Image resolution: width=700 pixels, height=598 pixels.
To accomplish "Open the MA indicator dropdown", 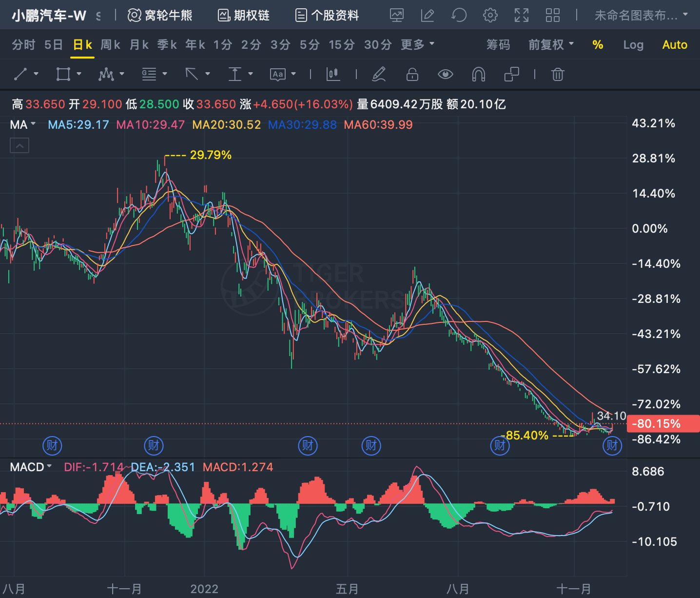I will (23, 124).
